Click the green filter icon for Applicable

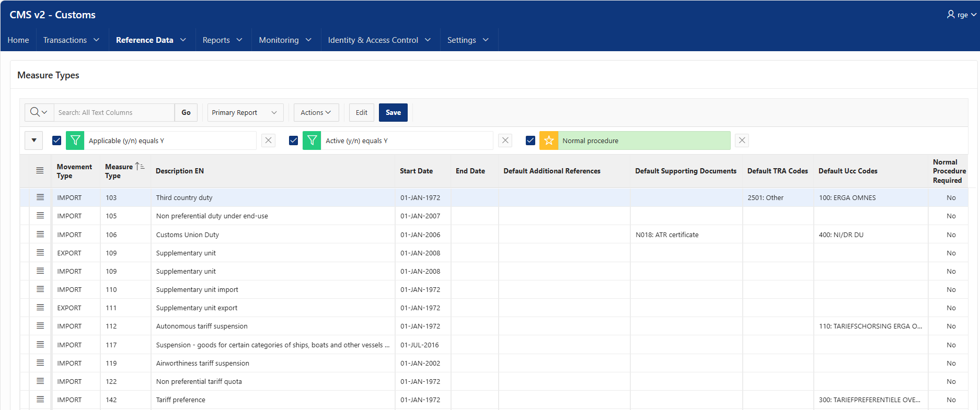pos(75,140)
